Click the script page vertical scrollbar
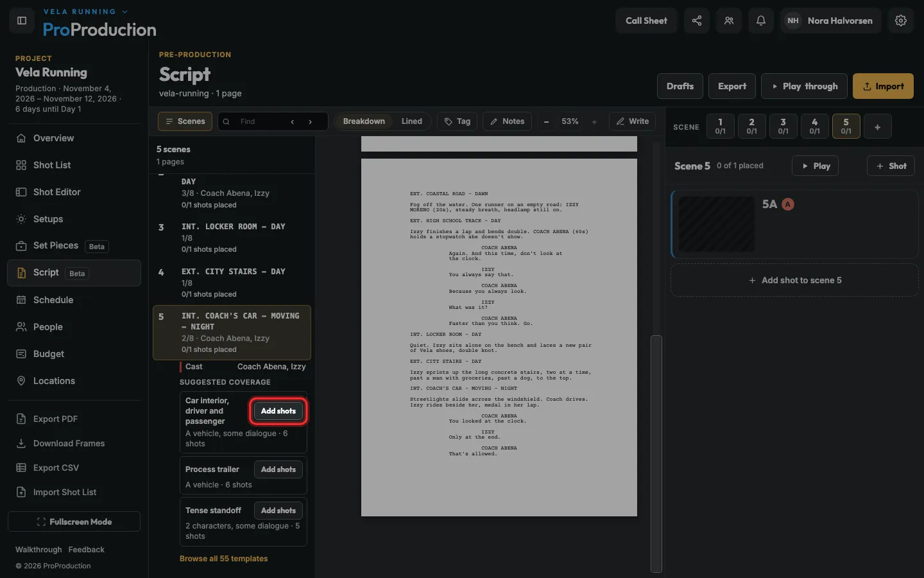Viewport: 924px width, 578px height. 656,453
